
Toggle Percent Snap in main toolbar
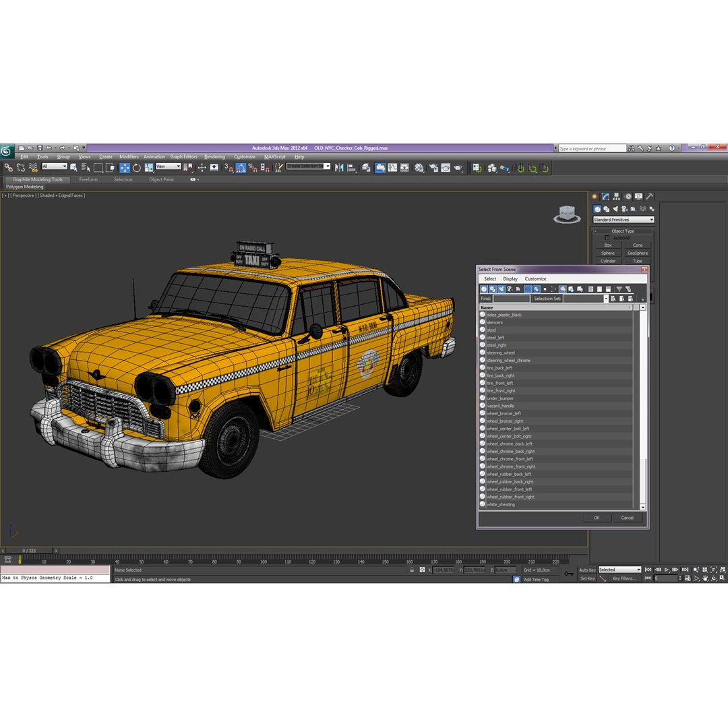(x=253, y=168)
